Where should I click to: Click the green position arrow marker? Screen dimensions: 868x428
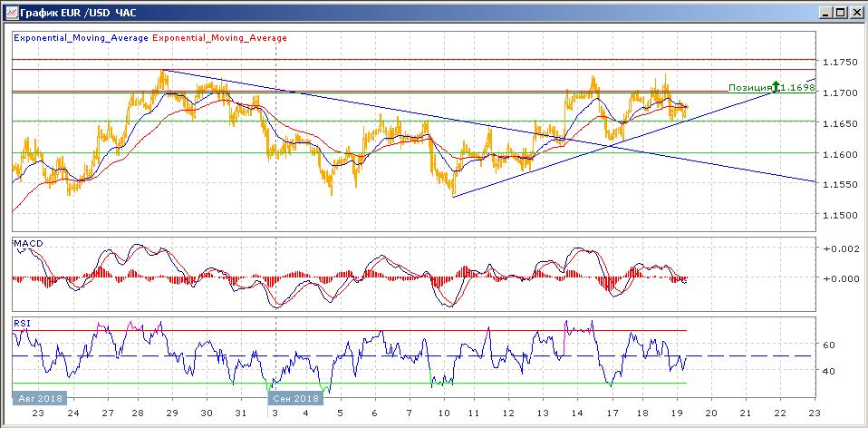tap(776, 88)
